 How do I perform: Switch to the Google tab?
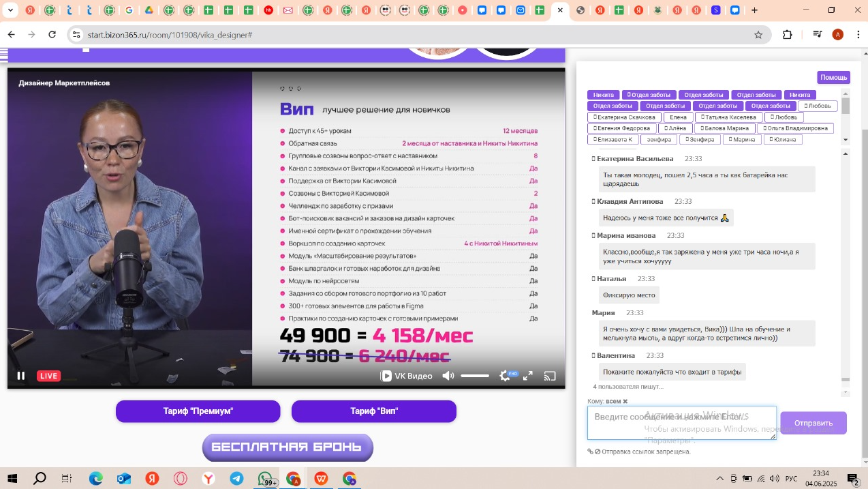tap(129, 10)
